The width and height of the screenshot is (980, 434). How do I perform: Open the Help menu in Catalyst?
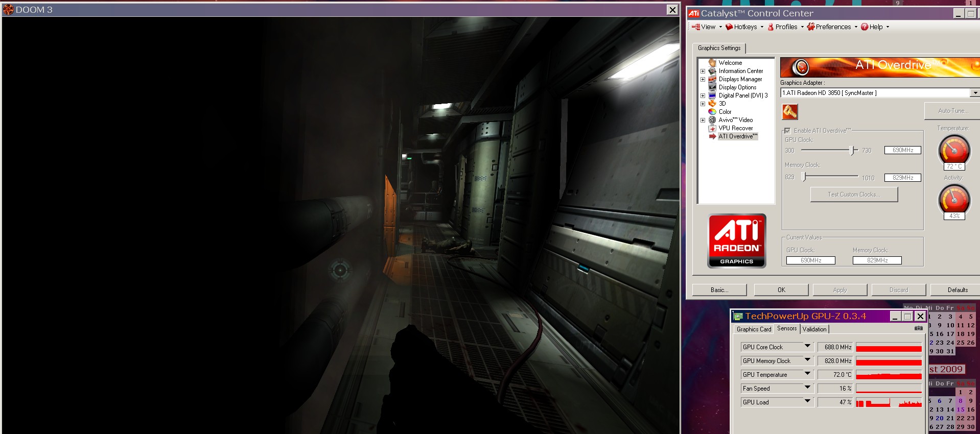click(875, 27)
